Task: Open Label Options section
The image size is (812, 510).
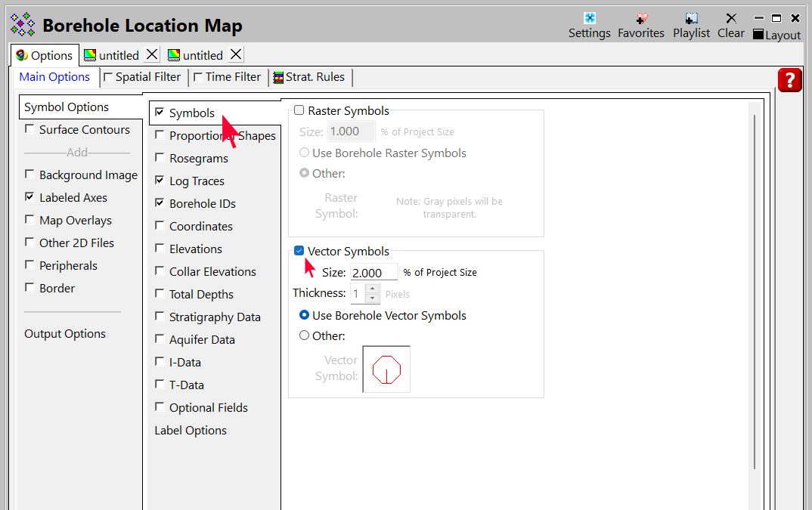Action: (191, 431)
